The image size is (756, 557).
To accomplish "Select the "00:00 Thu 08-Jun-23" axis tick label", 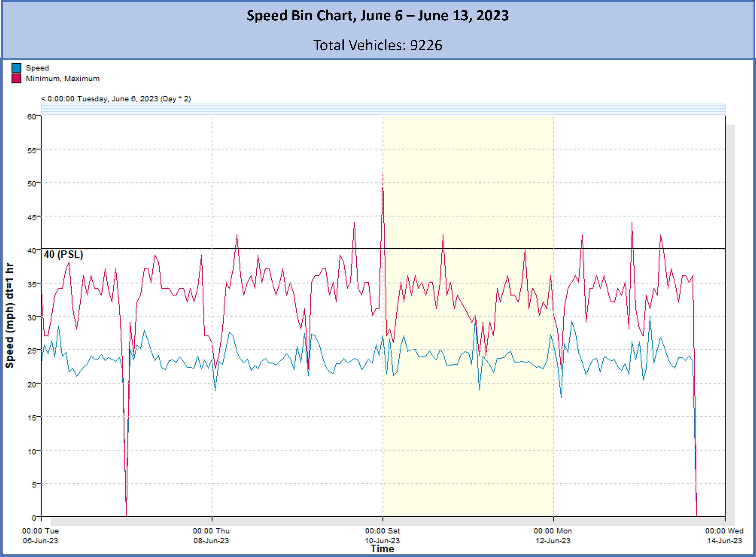I will point(211,536).
